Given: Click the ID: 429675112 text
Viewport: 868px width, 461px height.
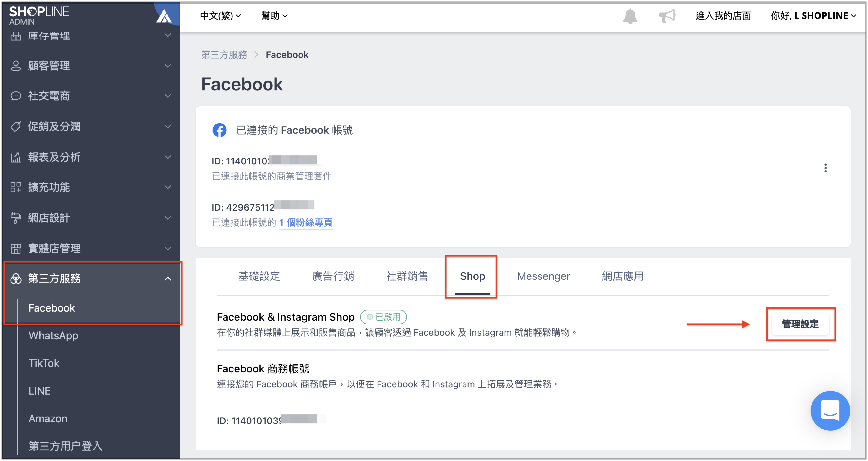Looking at the screenshot, I should point(243,207).
